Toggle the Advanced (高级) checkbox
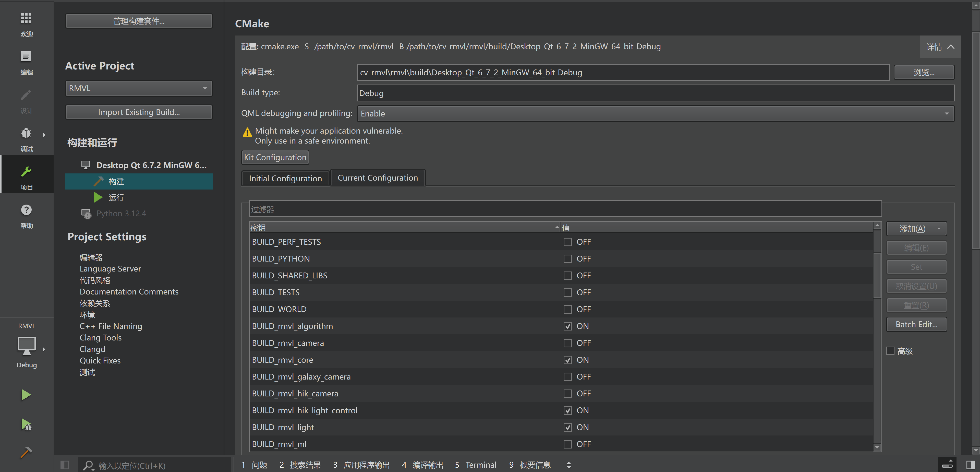The height and width of the screenshot is (472, 980). pyautogui.click(x=890, y=351)
